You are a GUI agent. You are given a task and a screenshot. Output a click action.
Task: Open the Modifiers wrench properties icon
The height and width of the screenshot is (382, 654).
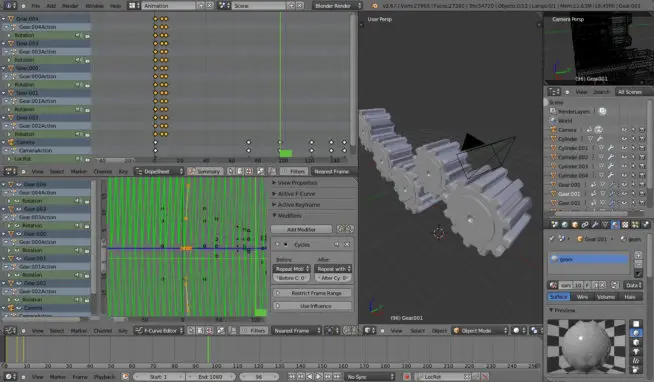(x=595, y=225)
